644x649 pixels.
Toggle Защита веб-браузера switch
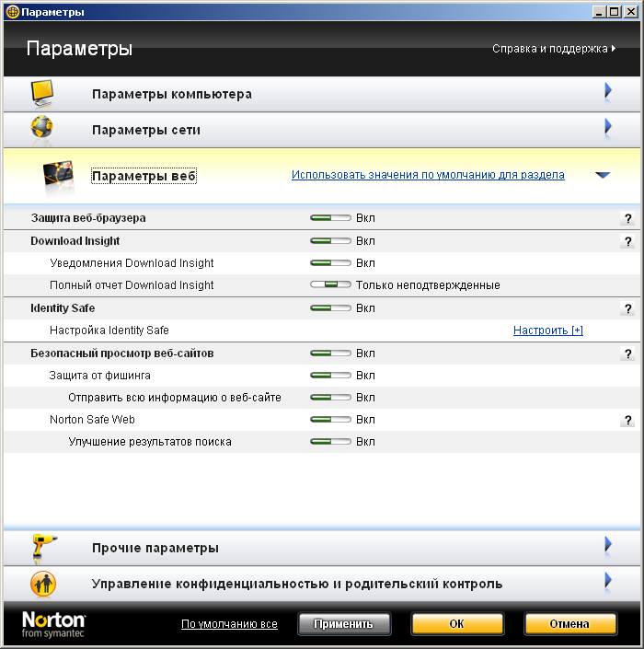(x=330, y=217)
